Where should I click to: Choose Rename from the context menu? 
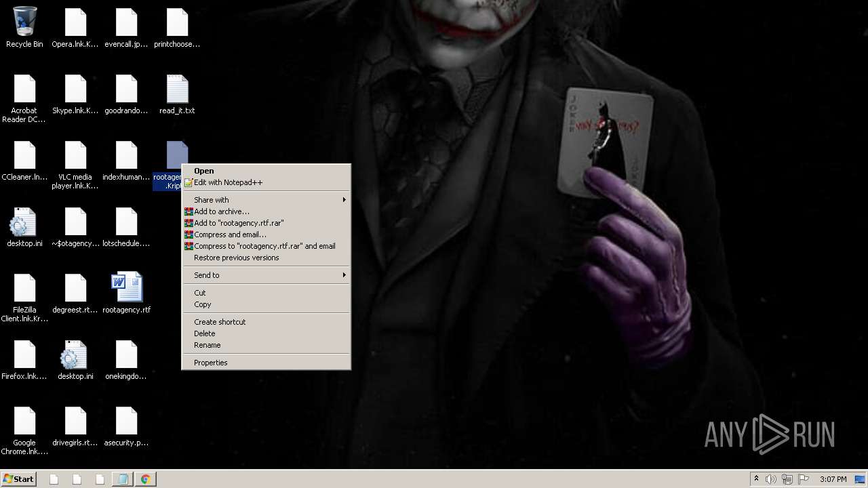[x=266, y=345]
